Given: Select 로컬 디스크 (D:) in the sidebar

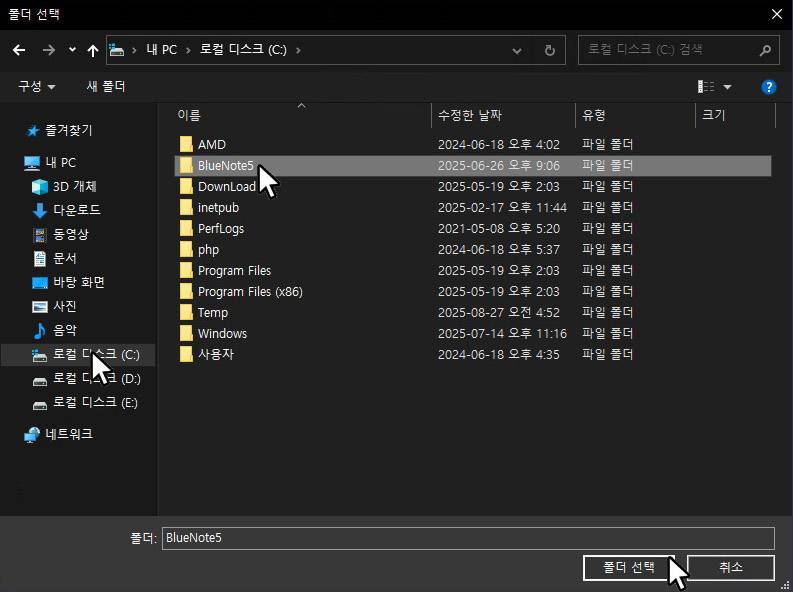Looking at the screenshot, I should (x=86, y=379).
